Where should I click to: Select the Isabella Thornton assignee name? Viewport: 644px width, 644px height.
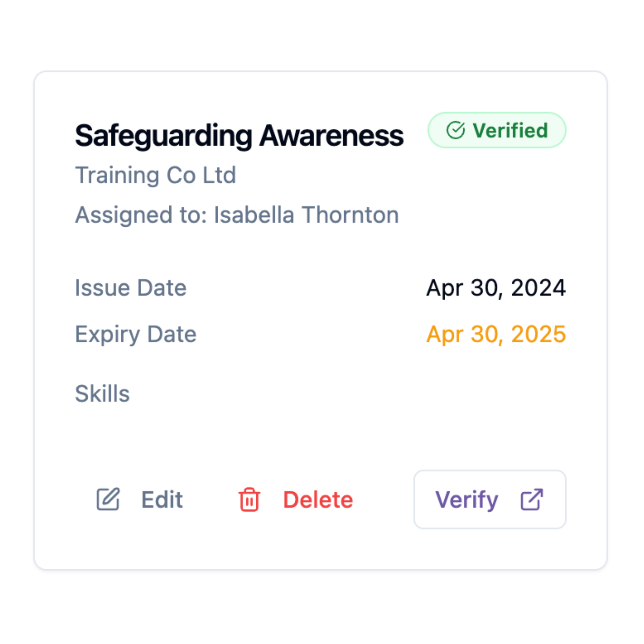(306, 215)
